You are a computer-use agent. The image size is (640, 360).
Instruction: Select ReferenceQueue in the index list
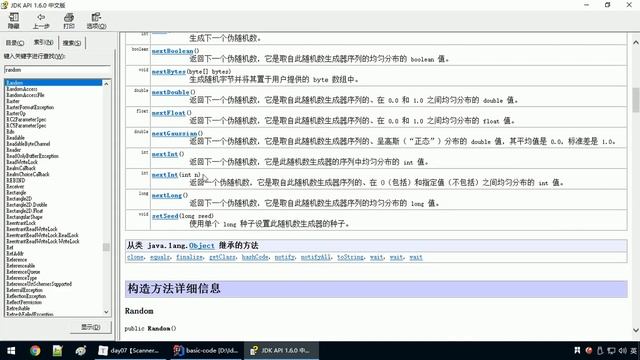tap(23, 272)
